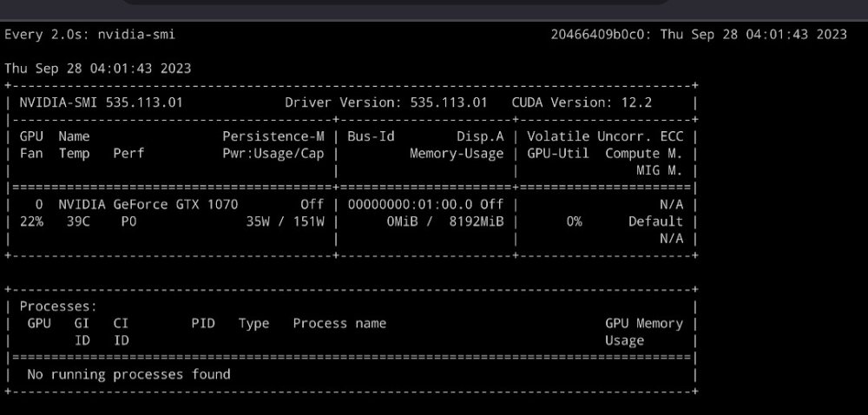This screenshot has height=415, width=868.
Task: Click the 'No running processes found' message
Action: (x=128, y=374)
